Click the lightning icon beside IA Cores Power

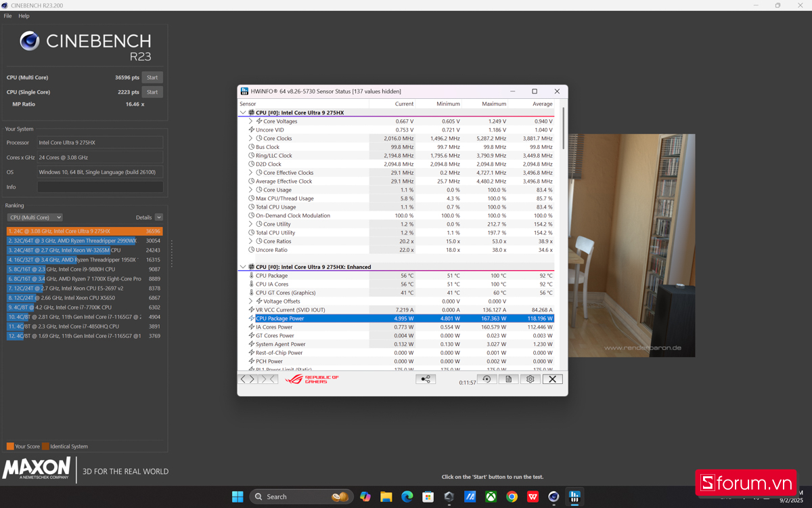coord(252,327)
